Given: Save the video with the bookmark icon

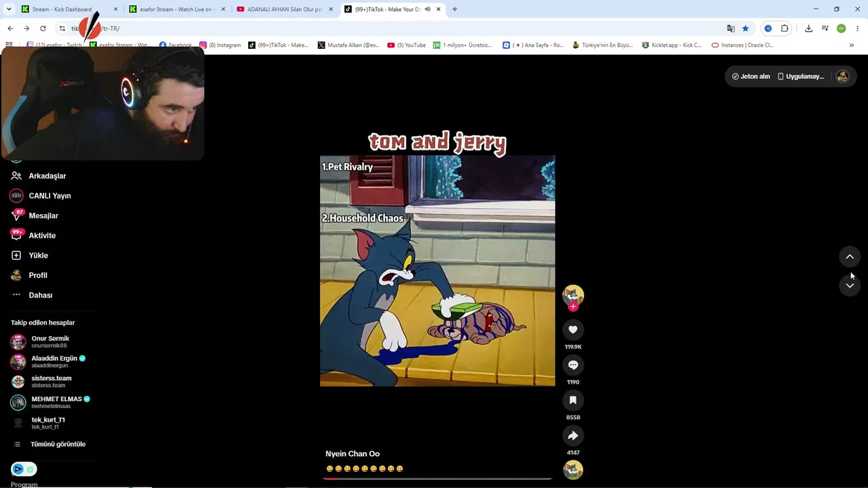Looking at the screenshot, I should click(573, 400).
